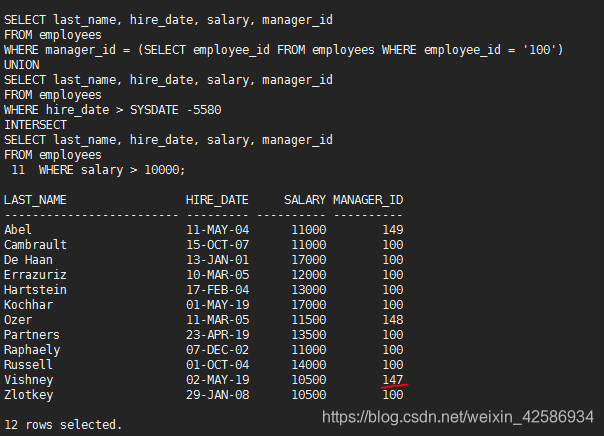
Task: Click hire date 11-MAY-04
Action: (218, 230)
